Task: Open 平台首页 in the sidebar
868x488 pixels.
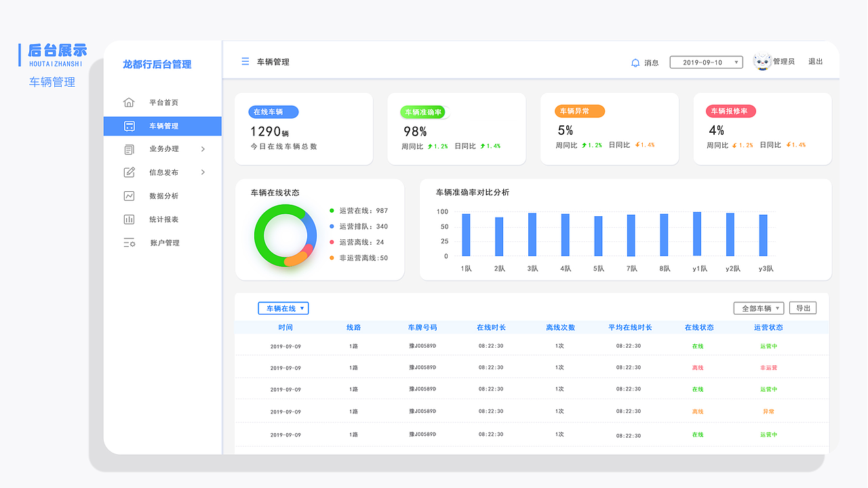Action: (x=163, y=102)
